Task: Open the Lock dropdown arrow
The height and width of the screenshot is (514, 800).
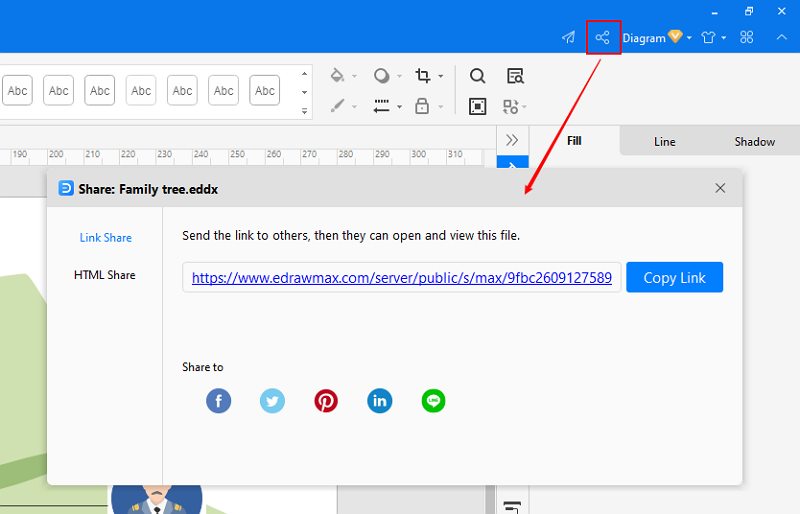Action: [441, 107]
